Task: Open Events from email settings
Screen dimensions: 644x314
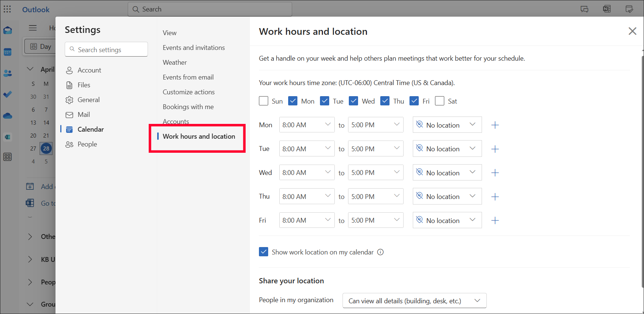Action: coord(188,77)
